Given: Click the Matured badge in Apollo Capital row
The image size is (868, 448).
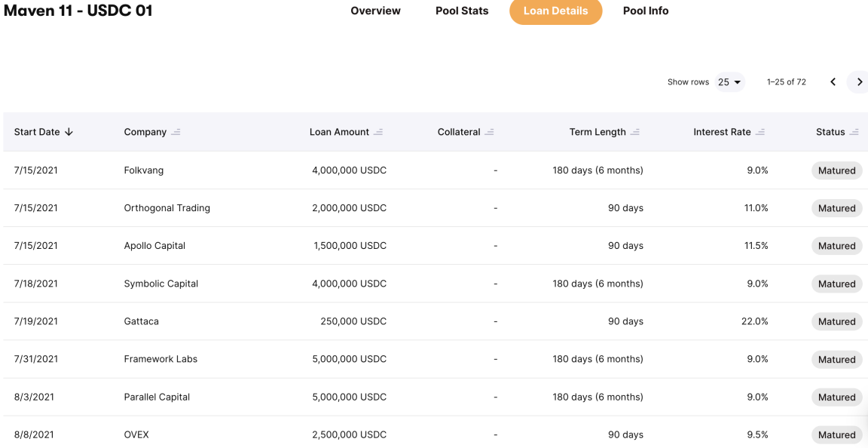Looking at the screenshot, I should click(x=837, y=246).
